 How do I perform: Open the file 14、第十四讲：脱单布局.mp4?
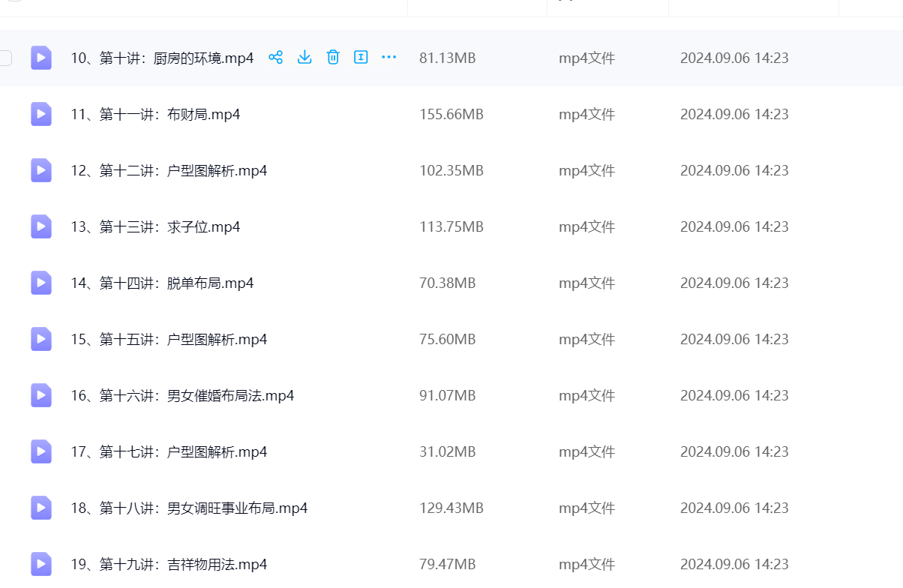click(x=162, y=283)
